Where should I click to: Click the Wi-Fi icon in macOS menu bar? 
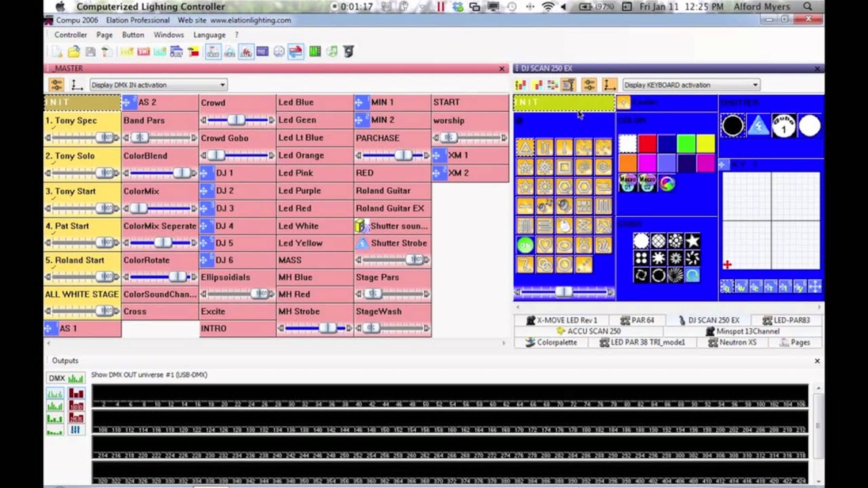click(x=547, y=7)
